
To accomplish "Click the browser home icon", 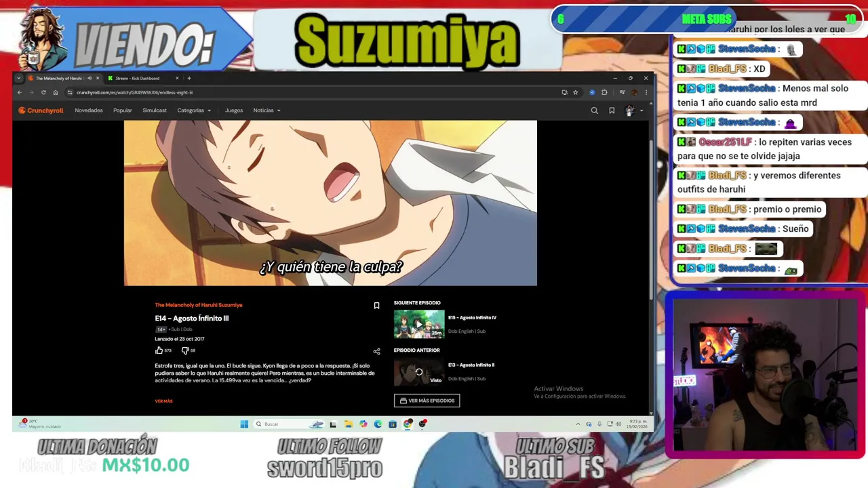I will click(56, 92).
